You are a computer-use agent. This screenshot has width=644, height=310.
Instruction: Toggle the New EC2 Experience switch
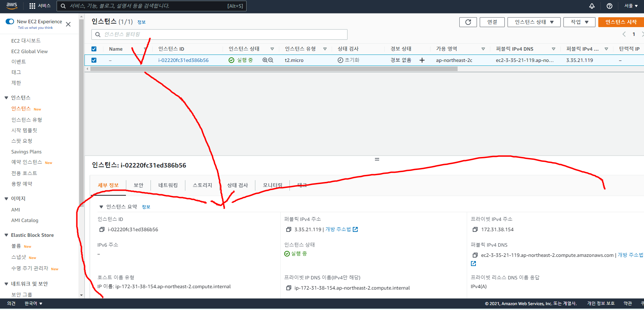click(10, 21)
